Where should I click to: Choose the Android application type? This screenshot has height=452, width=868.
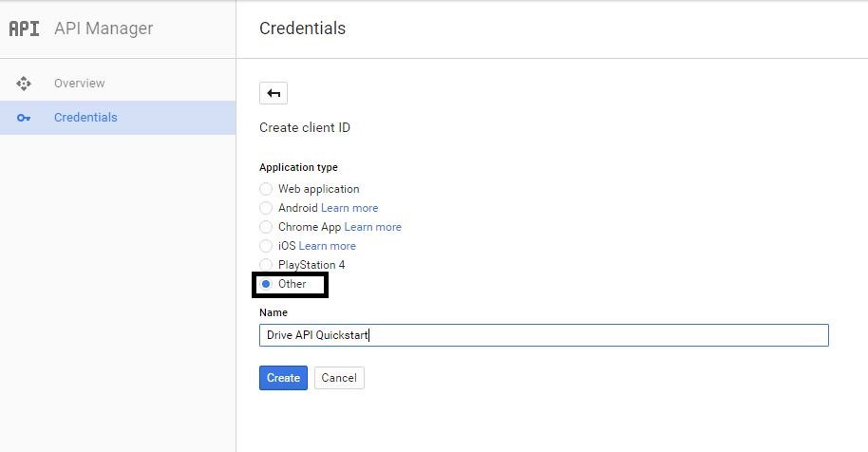[x=266, y=208]
